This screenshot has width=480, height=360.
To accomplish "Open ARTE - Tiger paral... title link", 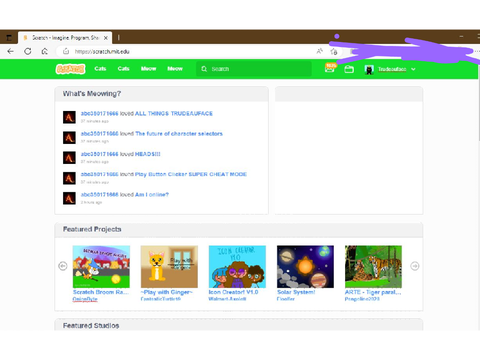I will [x=373, y=292].
